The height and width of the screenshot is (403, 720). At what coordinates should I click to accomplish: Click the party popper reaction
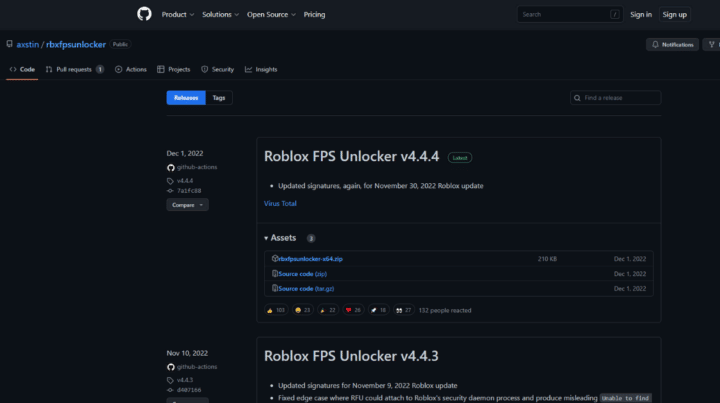point(327,310)
